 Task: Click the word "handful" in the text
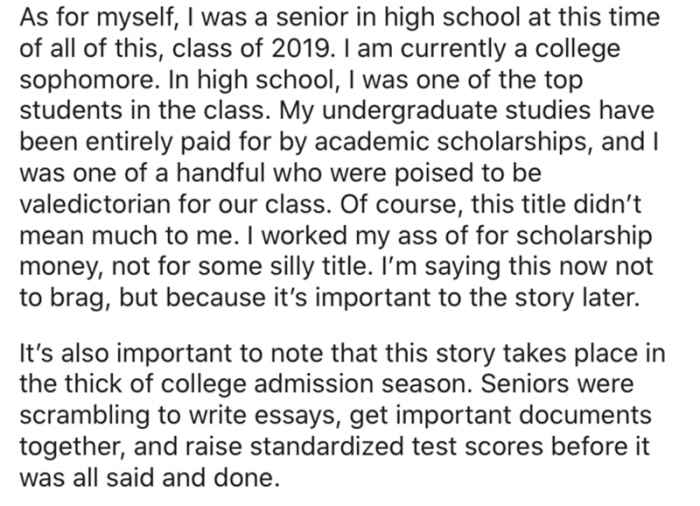(x=221, y=173)
